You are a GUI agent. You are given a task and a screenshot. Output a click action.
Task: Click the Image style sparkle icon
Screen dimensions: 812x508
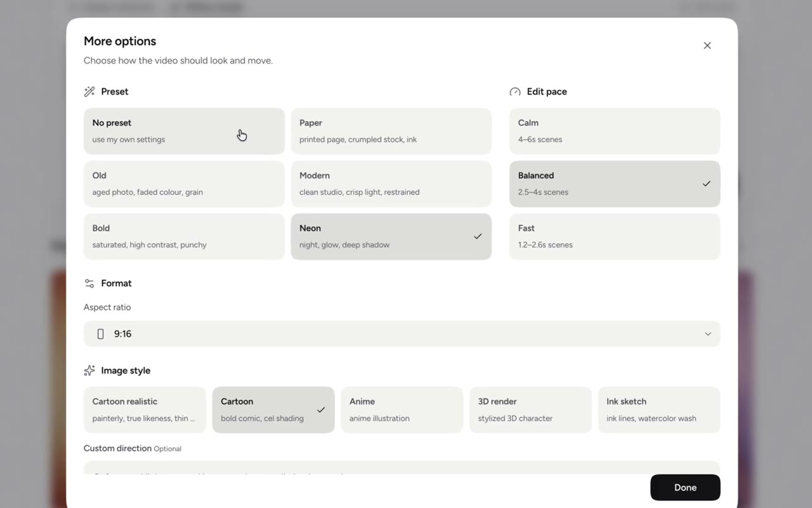point(89,370)
